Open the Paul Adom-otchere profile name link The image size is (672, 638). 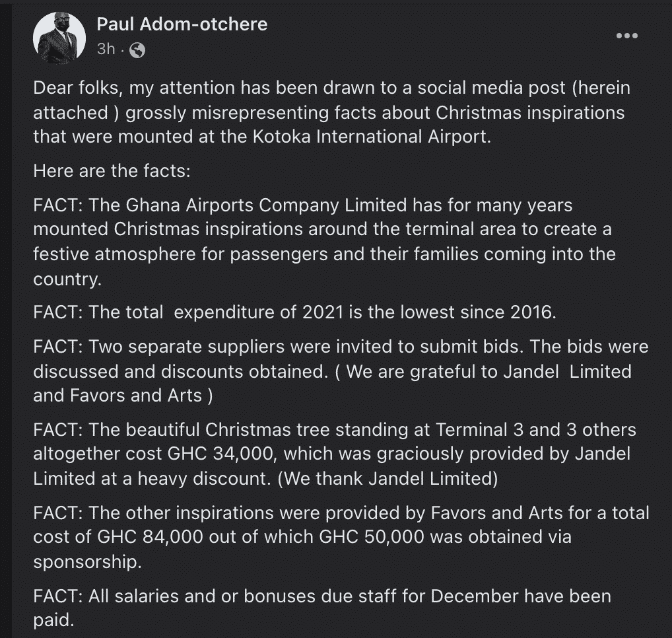[182, 24]
